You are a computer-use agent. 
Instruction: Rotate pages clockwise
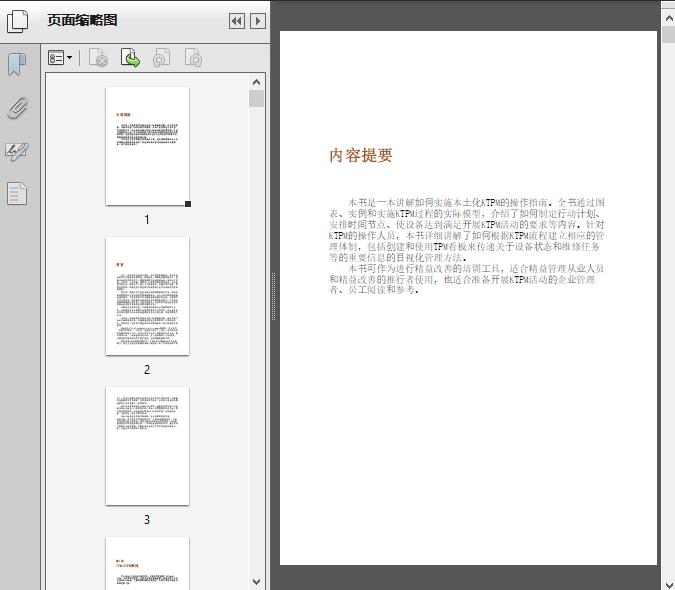pos(193,59)
